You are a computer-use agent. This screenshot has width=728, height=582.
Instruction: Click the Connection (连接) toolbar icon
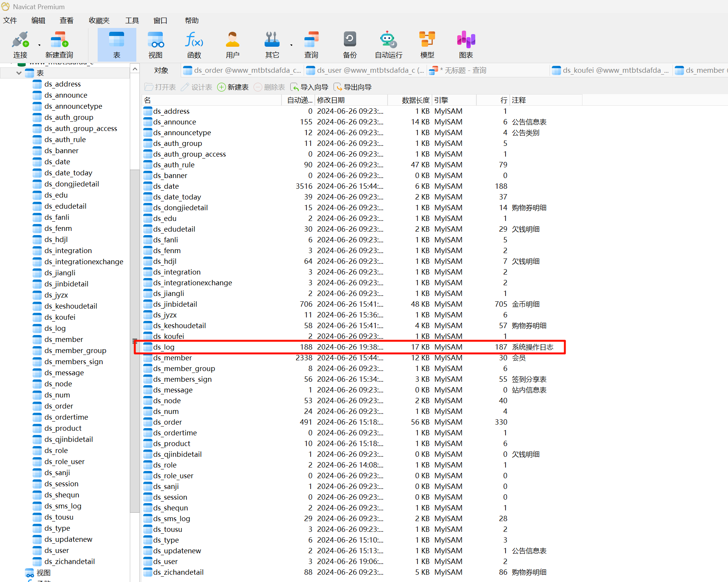20,45
